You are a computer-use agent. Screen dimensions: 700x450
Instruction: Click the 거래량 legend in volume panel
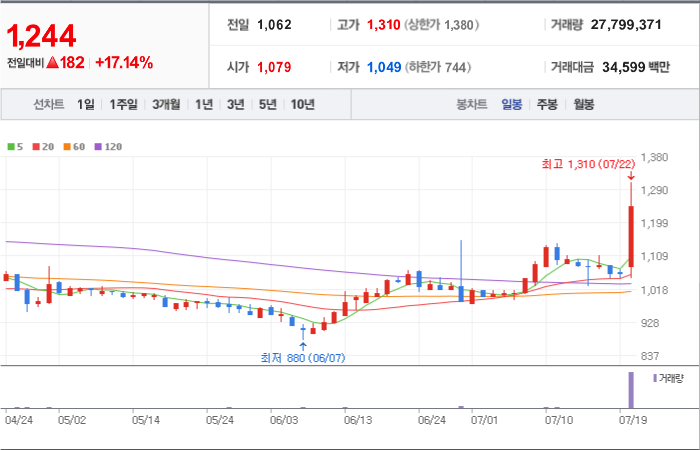pyautogui.click(x=668, y=379)
